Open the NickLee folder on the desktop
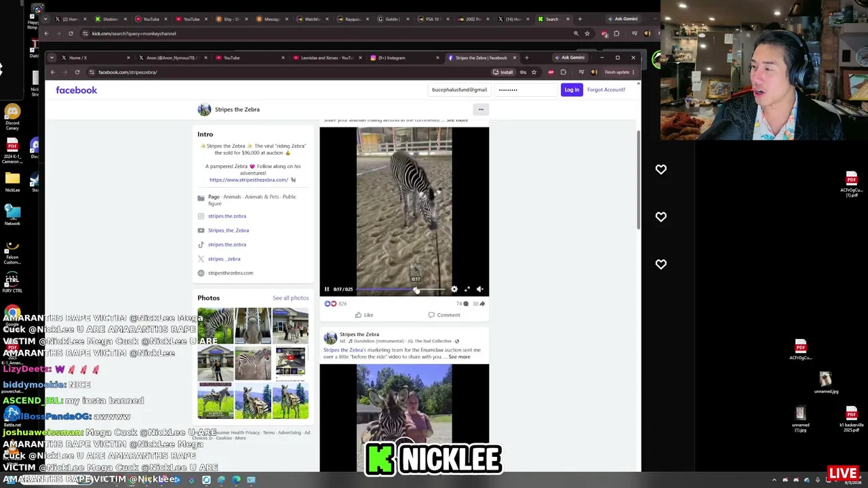The width and height of the screenshot is (868, 488). click(12, 182)
